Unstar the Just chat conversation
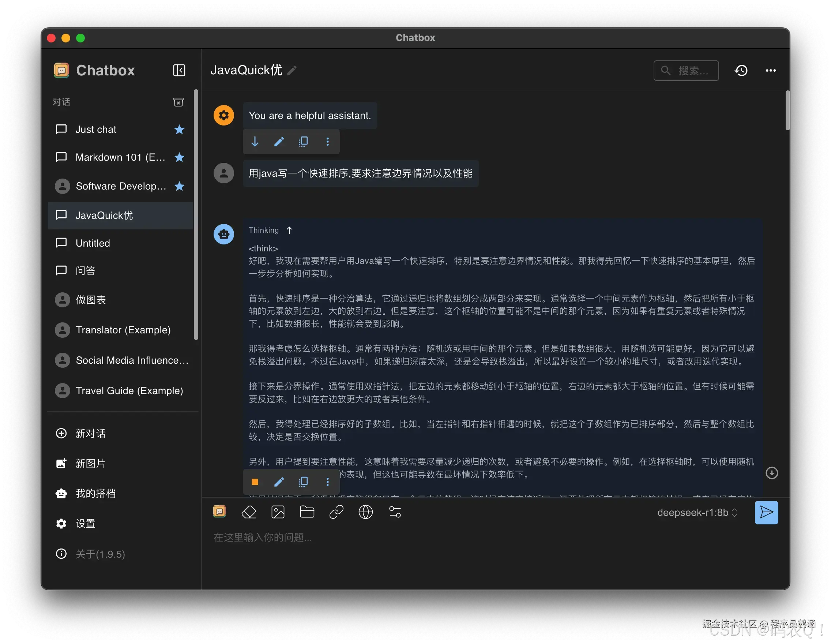831x644 pixels. coord(179,130)
